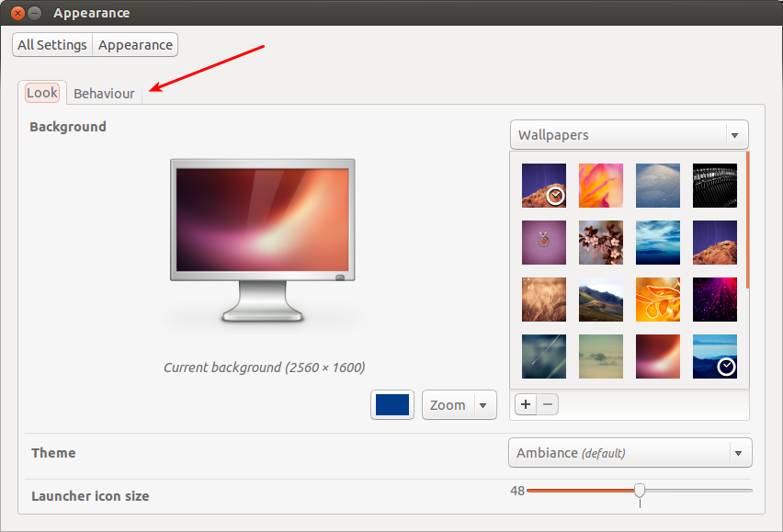Pick the purple wallpaper with small emblem
The height and width of the screenshot is (532, 783).
(x=544, y=243)
